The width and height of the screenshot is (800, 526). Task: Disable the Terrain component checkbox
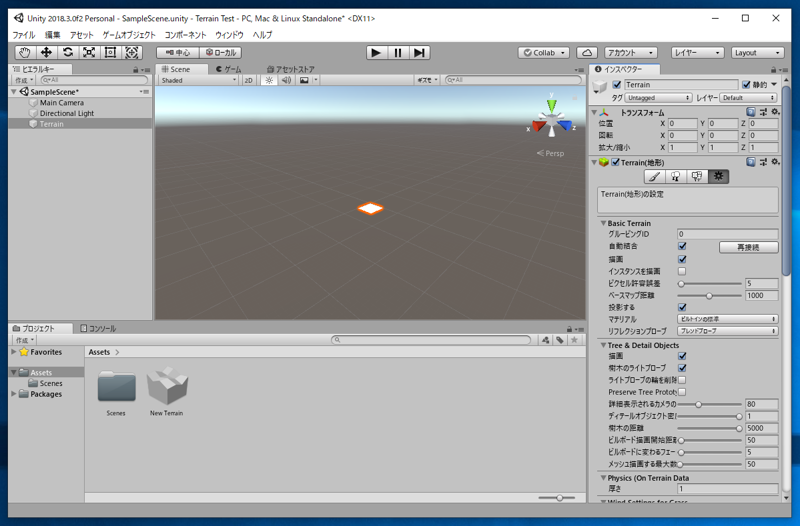615,162
